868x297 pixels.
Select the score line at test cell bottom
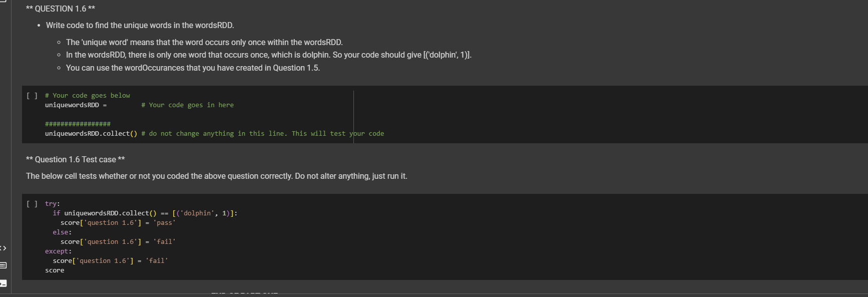pos(55,270)
